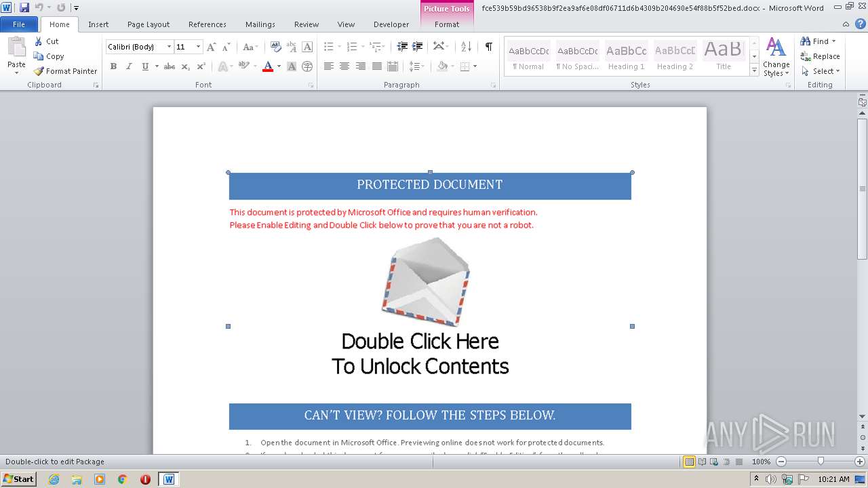Open Change Styles menu
Image resolution: width=868 pixels, height=488 pixels.
point(776,57)
